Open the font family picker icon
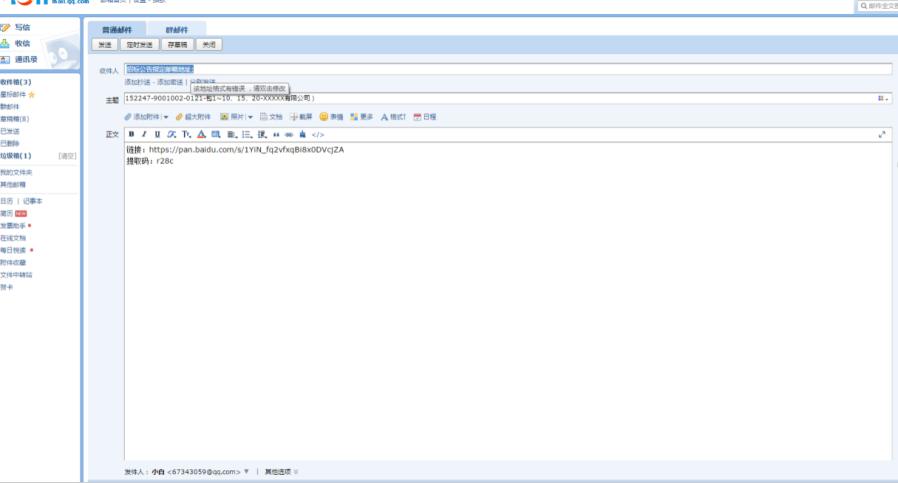 pyautogui.click(x=171, y=135)
